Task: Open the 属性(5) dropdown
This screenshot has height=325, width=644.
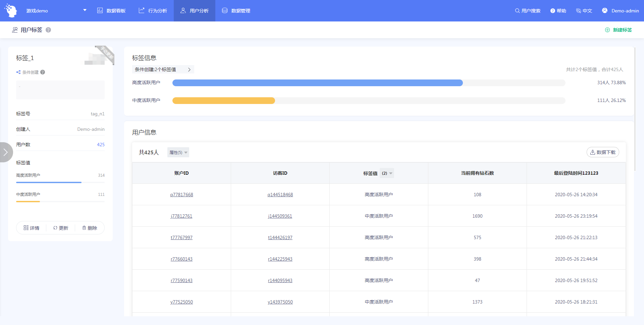Action: click(178, 152)
